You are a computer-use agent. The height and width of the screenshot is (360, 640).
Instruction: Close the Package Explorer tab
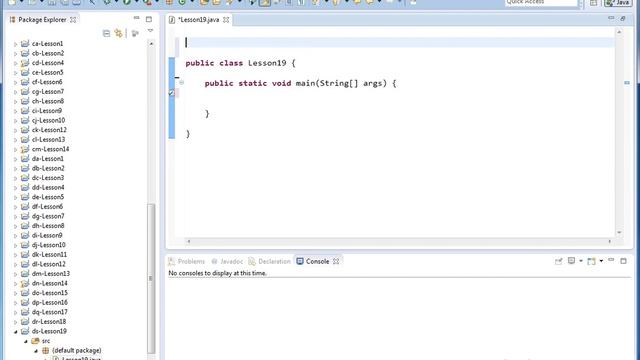point(73,20)
